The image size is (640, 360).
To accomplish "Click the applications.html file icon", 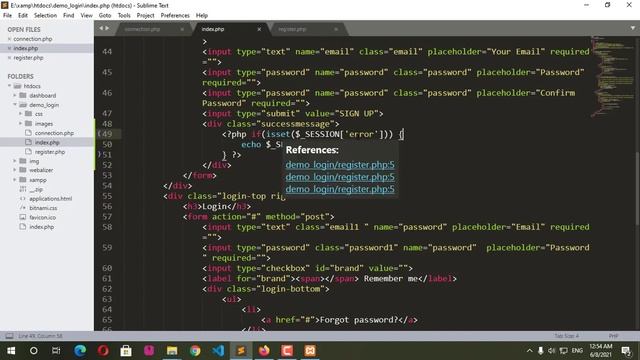I will point(23,199).
